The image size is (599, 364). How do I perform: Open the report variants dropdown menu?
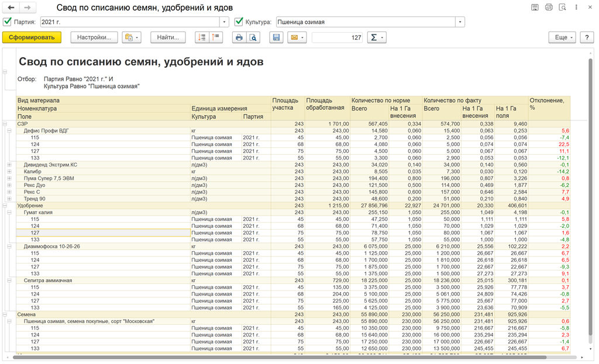coord(132,37)
